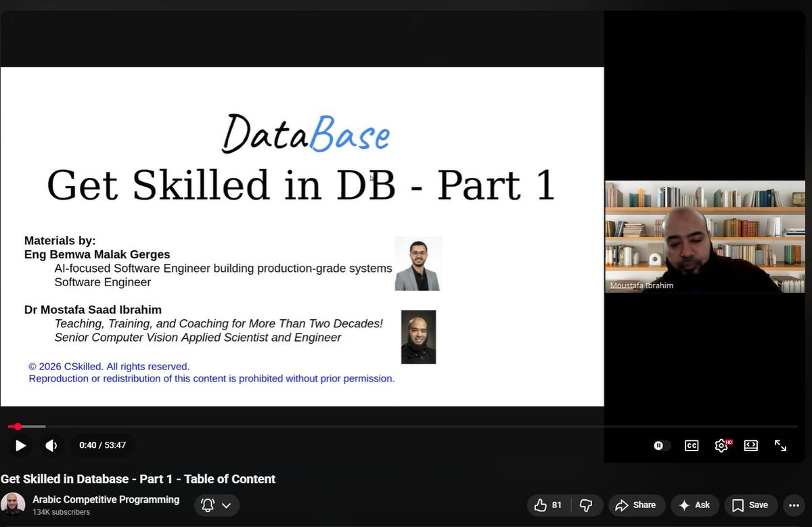
Task: Open notification bell dropdown for channel
Action: click(x=217, y=505)
